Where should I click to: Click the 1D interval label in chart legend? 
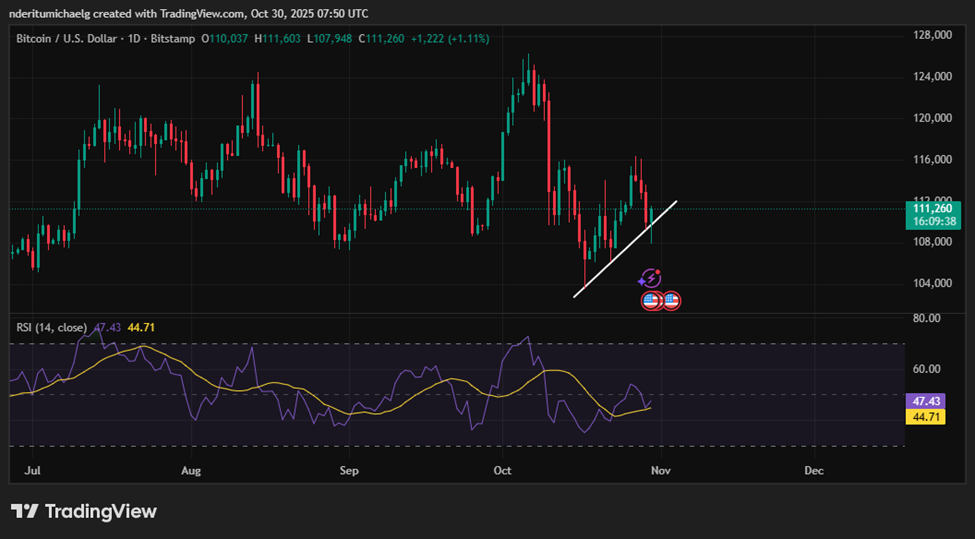[134, 39]
